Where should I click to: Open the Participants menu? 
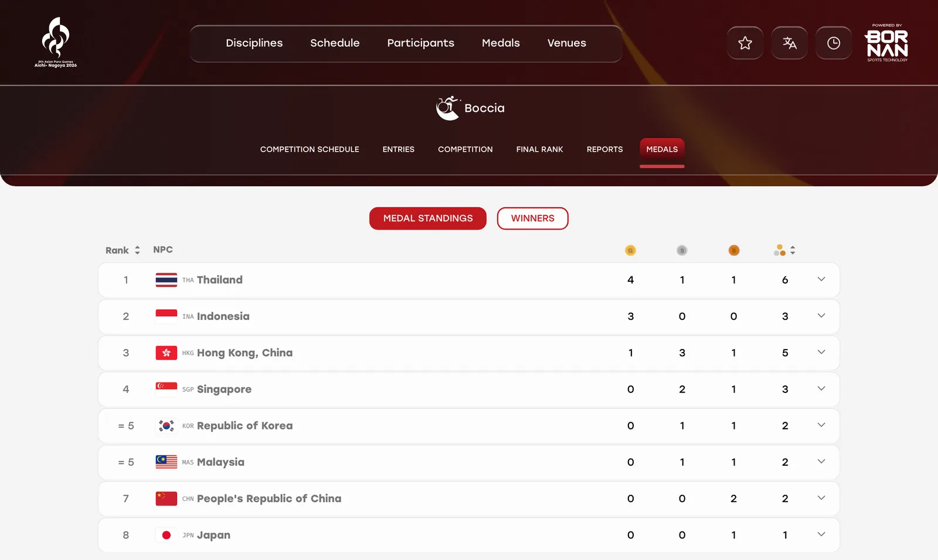click(420, 43)
